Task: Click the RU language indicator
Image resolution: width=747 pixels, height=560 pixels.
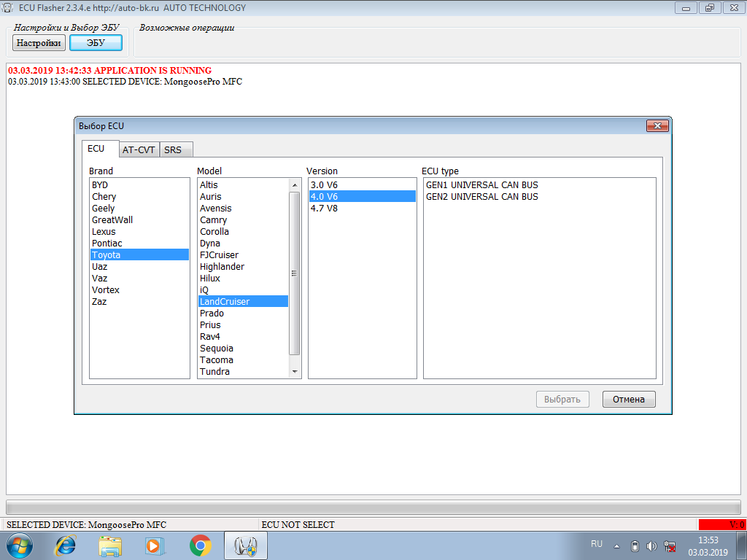Action: [x=597, y=544]
